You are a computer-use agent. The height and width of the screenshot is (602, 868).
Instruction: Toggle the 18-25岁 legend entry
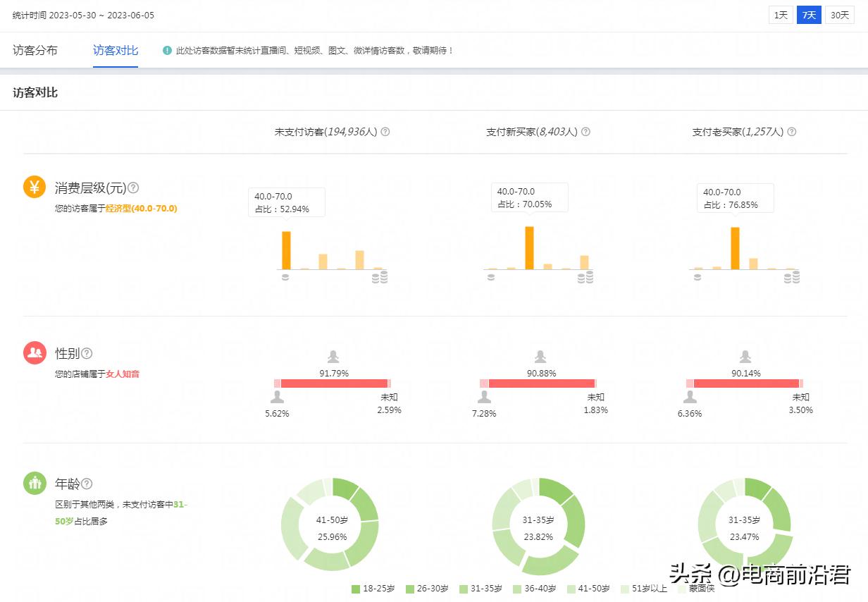(x=373, y=589)
